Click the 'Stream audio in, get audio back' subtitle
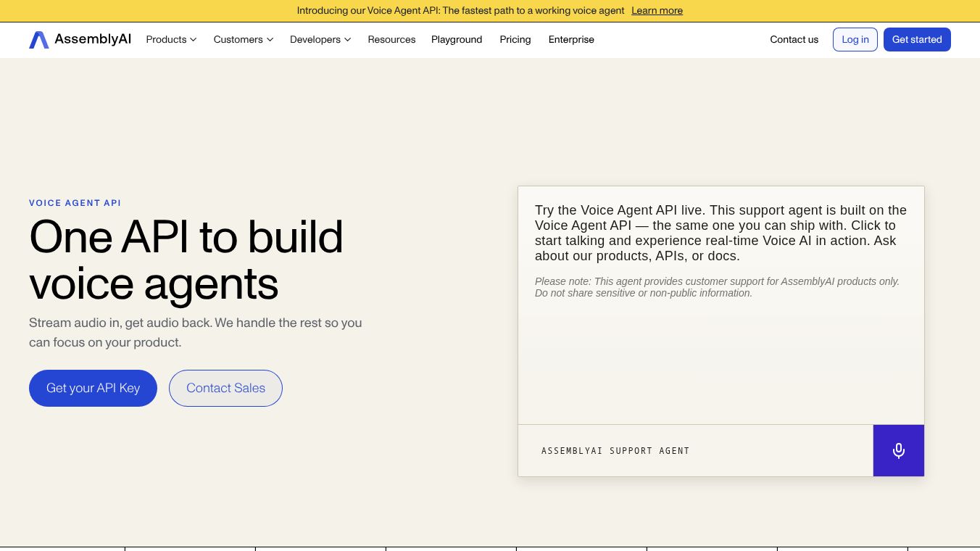Image resolution: width=980 pixels, height=551 pixels. pyautogui.click(x=196, y=332)
